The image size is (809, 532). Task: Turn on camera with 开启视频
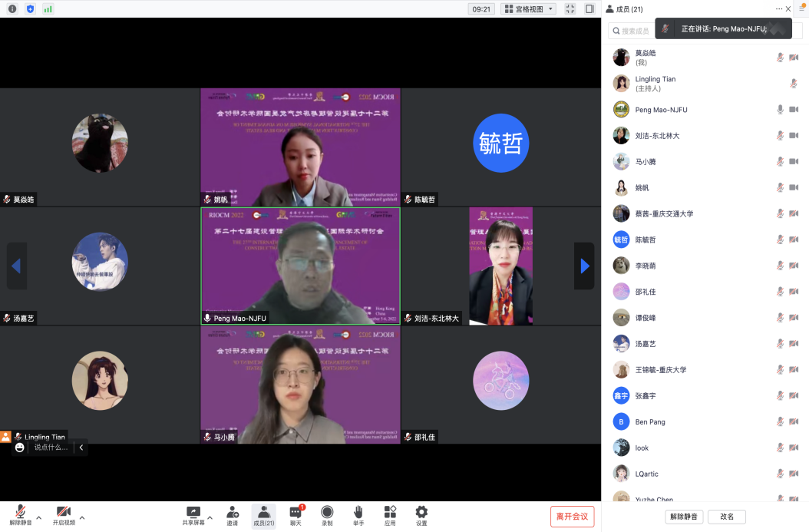(64, 515)
